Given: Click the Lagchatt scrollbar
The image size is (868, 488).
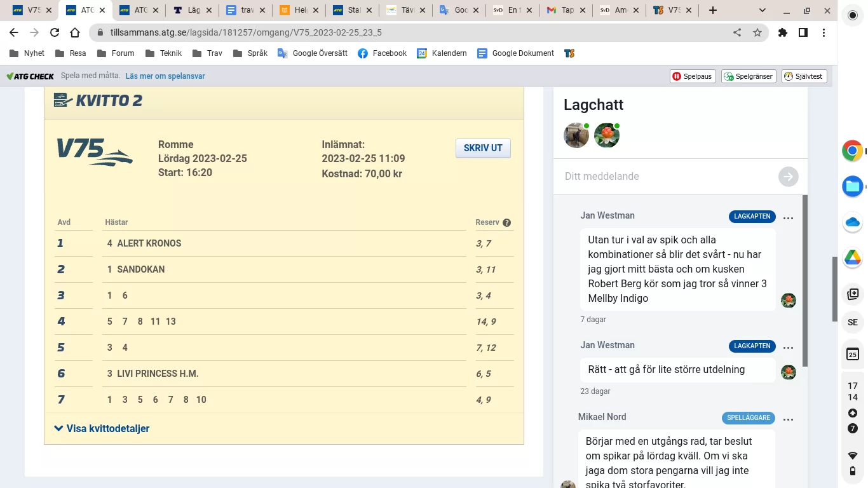Looking at the screenshot, I should 804,280.
